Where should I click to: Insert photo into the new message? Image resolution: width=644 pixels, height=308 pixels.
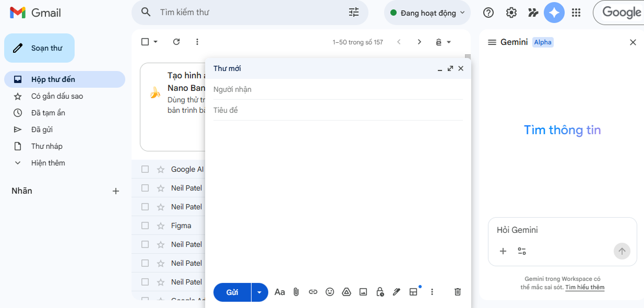[363, 292]
